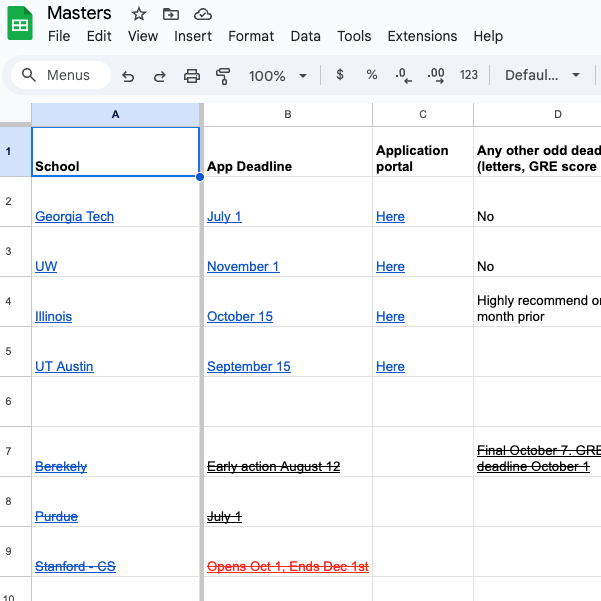Viewport: 601px width, 601px height.
Task: Format as percent
Action: tap(371, 75)
